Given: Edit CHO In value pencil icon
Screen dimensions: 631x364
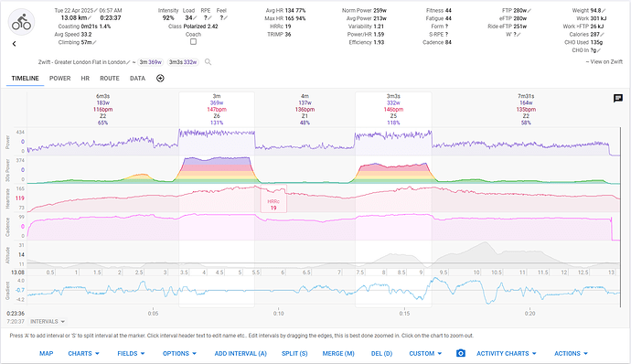Looking at the screenshot, I should click(599, 50).
